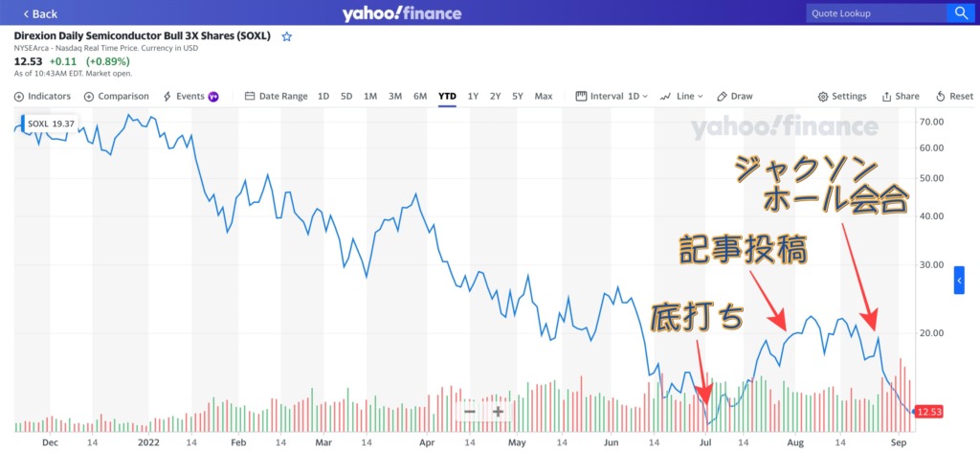Activate the Draw pencil tool
Screen dimensions: 980x452
pos(735,97)
